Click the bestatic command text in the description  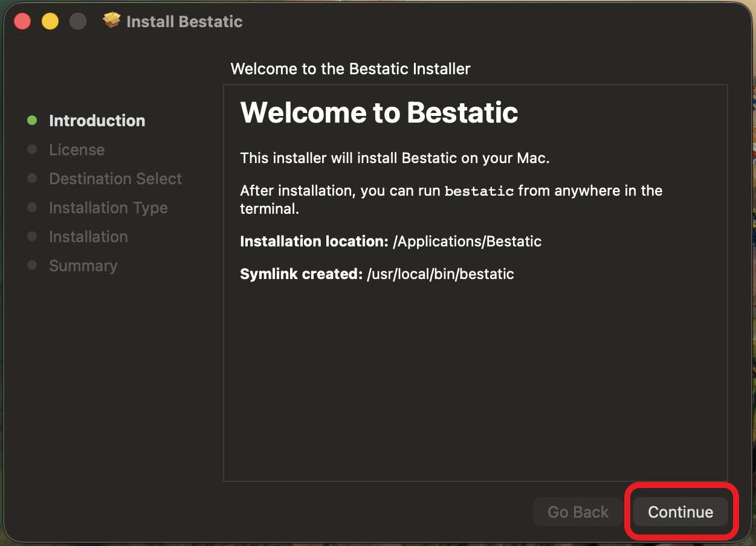coord(479,191)
